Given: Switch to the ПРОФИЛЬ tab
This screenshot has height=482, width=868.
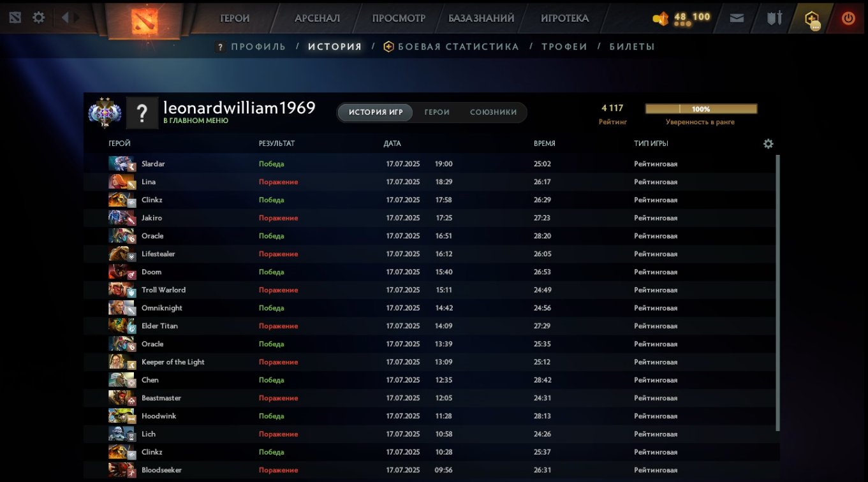Looking at the screenshot, I should click(258, 47).
